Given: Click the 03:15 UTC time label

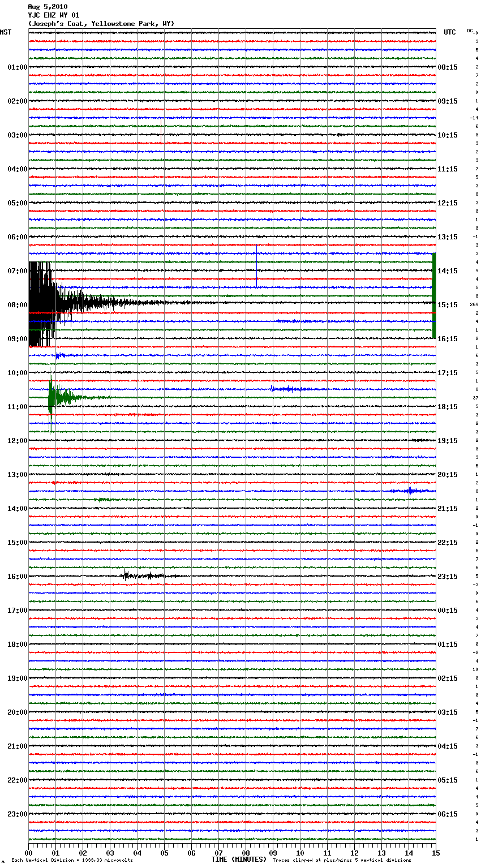Looking at the screenshot, I should pos(448,712).
